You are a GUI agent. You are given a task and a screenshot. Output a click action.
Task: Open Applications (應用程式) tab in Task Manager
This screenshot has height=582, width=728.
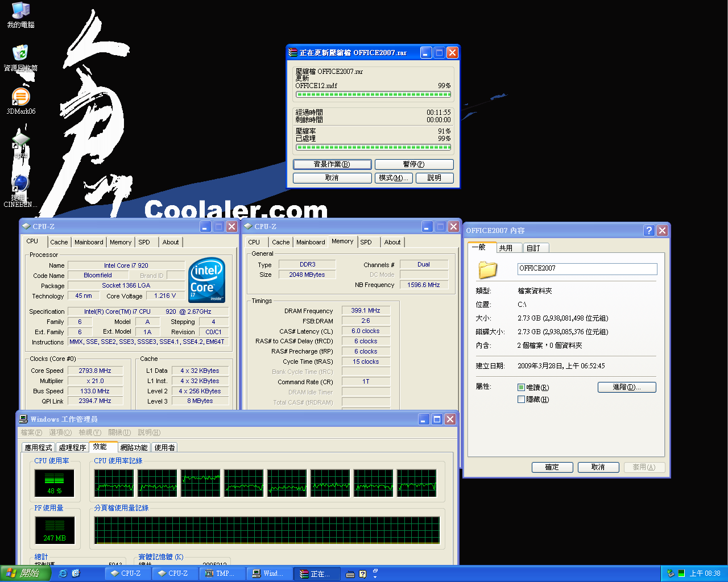(38, 448)
